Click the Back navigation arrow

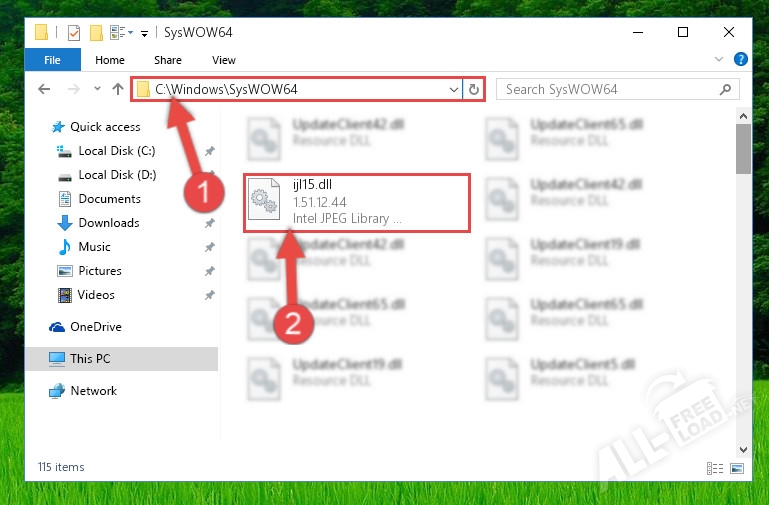point(44,90)
